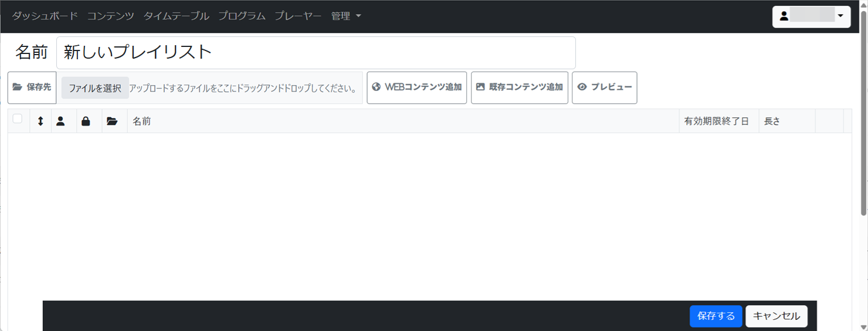The height and width of the screenshot is (331, 868).
Task: Go to ダッシュボード in navigation bar
Action: tap(45, 16)
